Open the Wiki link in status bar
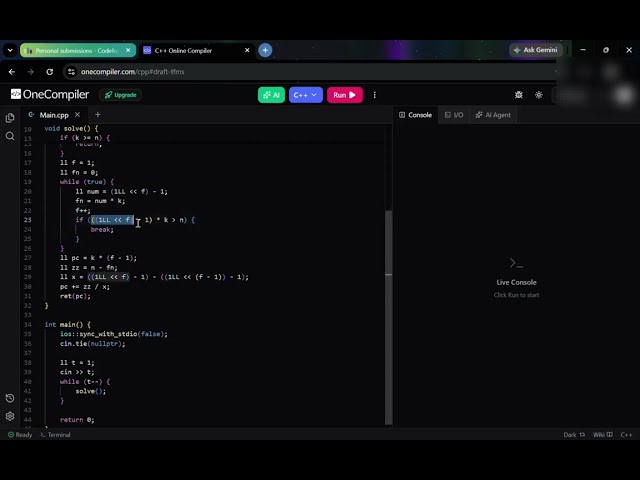640x480 pixels. pos(602,435)
